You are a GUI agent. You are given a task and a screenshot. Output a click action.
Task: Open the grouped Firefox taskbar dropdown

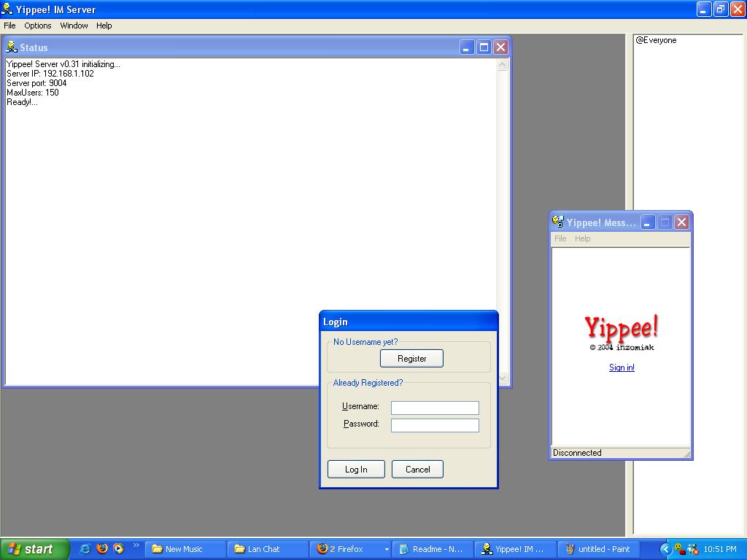387,549
